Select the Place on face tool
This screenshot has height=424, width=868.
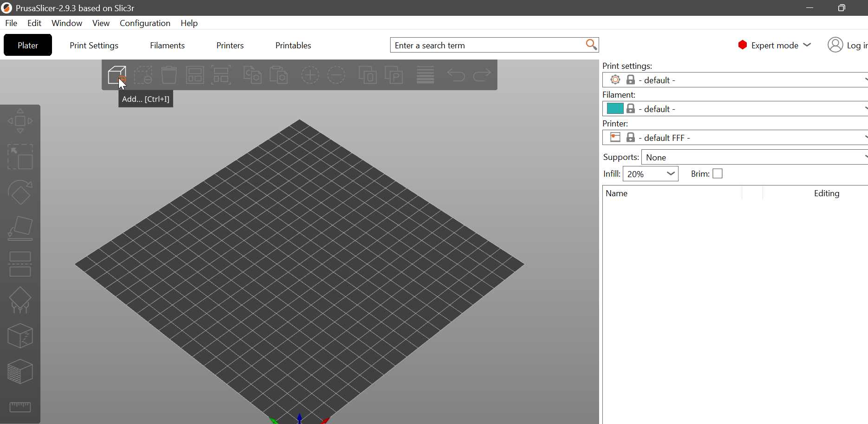pyautogui.click(x=20, y=228)
